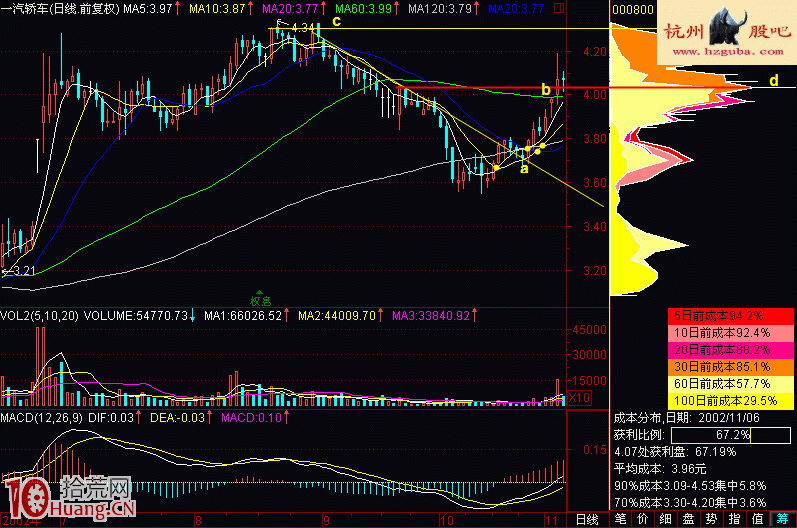Click the magenta MA20:3.77 indicator label
This screenshot has width=797, height=528.
pyautogui.click(x=290, y=9)
